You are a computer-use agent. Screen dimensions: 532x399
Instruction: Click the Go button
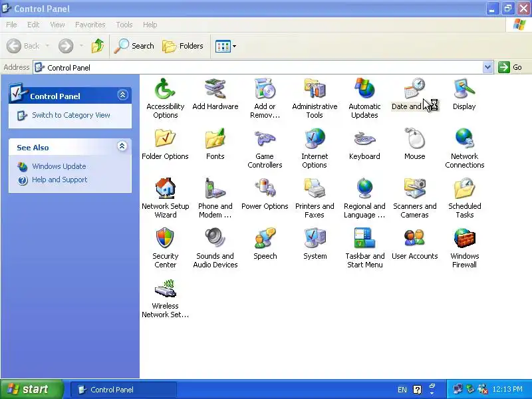(510, 67)
